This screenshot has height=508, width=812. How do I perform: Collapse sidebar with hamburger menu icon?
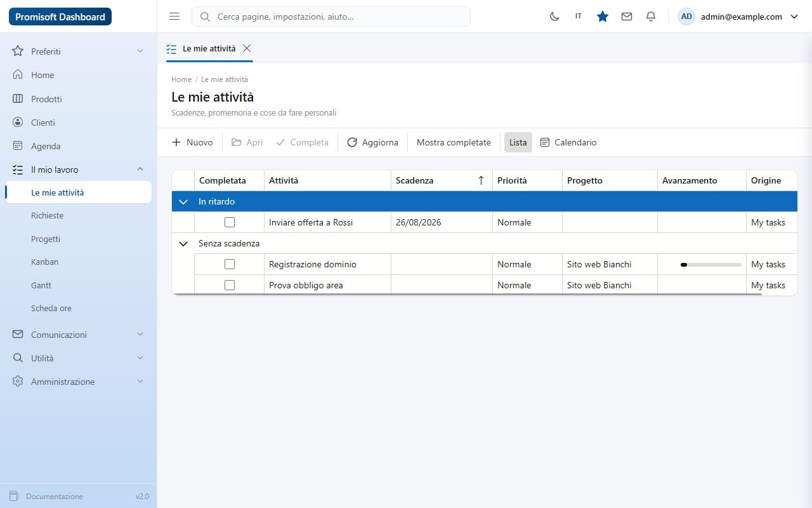174,17
